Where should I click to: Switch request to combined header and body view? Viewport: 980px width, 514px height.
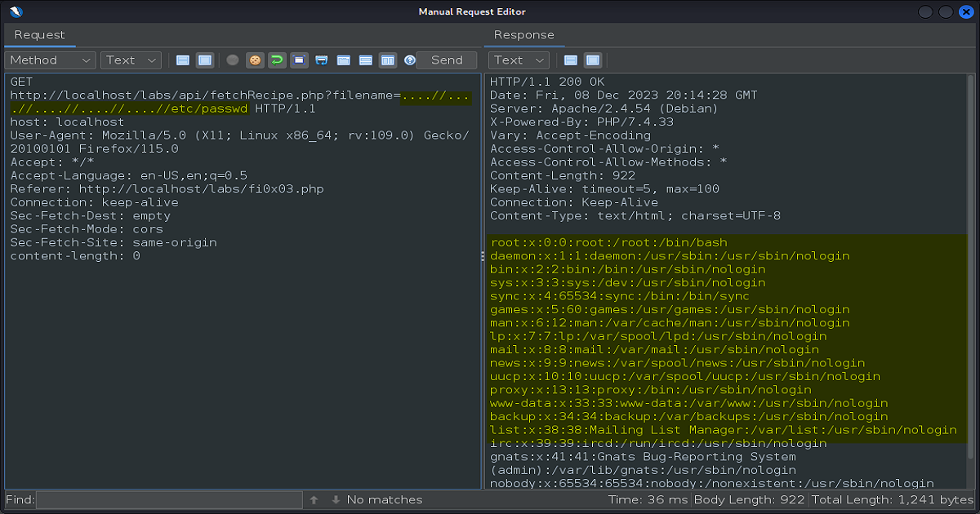205,60
